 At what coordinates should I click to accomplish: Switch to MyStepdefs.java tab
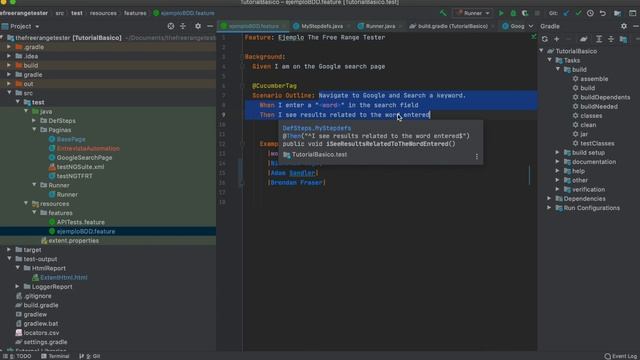tap(322, 26)
